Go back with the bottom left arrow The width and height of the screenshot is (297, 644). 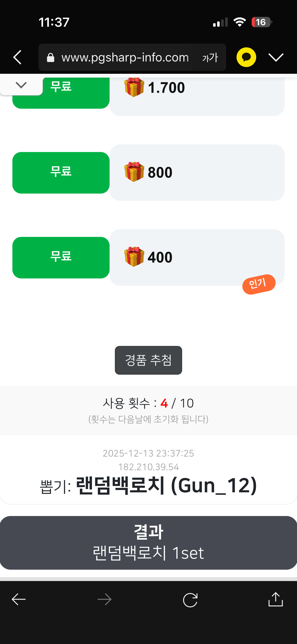pos(19,599)
